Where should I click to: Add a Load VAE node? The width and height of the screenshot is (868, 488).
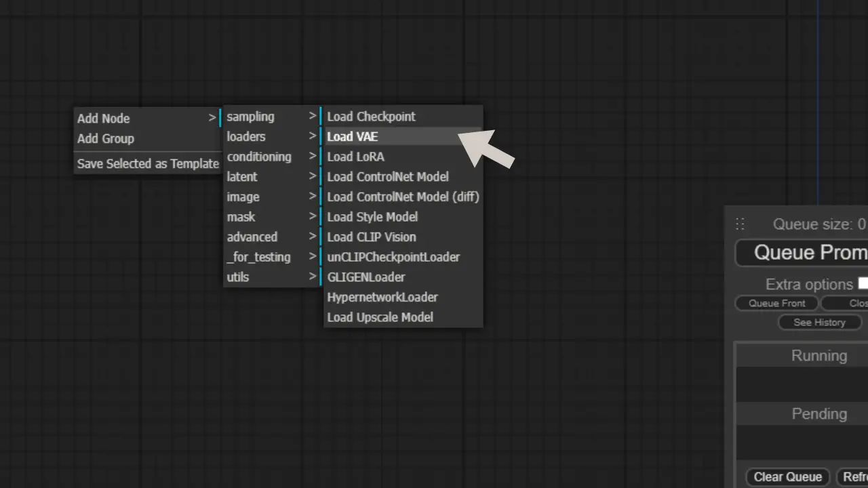(403, 136)
